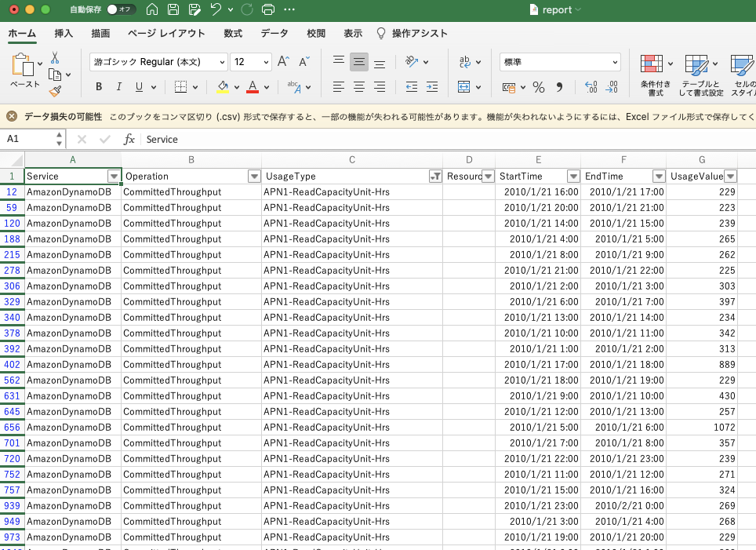Toggle the AutoSave switch
Image resolution: width=756 pixels, height=550 pixels.
121,9
